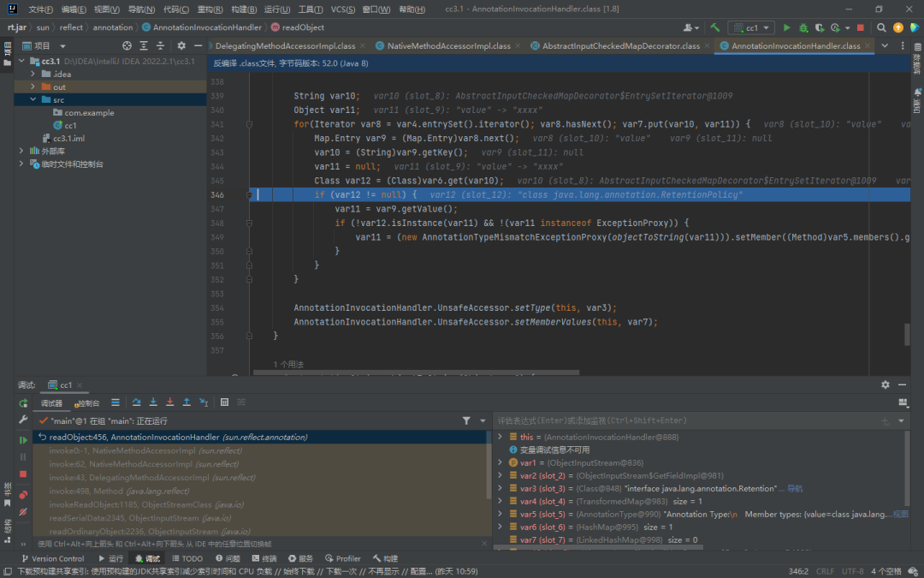
Task: Start debugging with the bug icon
Action: click(803, 27)
